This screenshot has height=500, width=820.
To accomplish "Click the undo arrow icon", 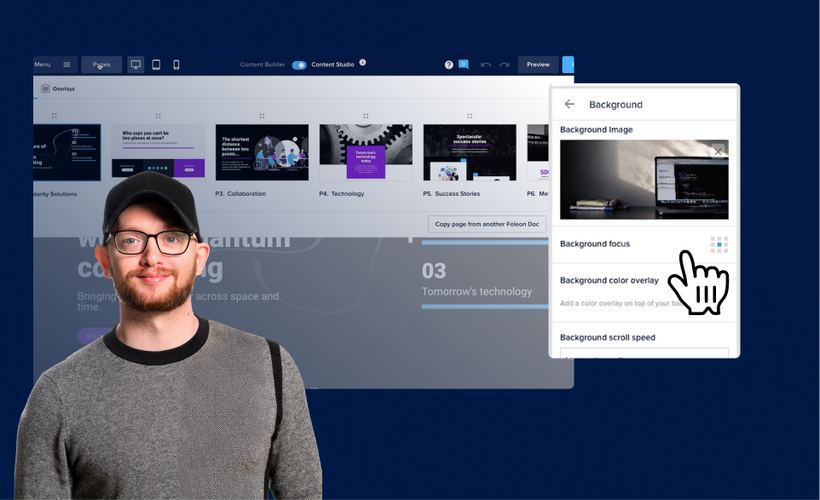I will point(486,65).
